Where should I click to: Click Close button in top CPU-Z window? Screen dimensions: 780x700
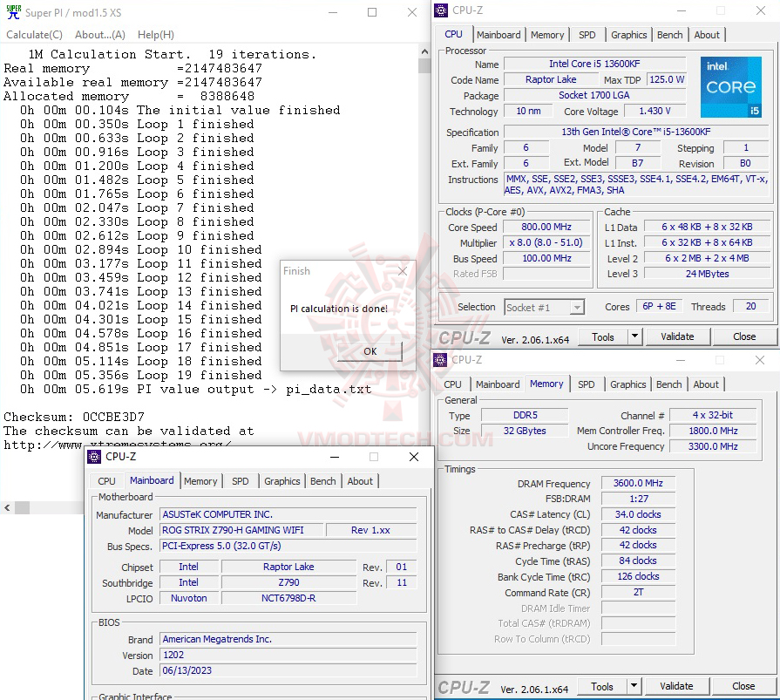744,336
